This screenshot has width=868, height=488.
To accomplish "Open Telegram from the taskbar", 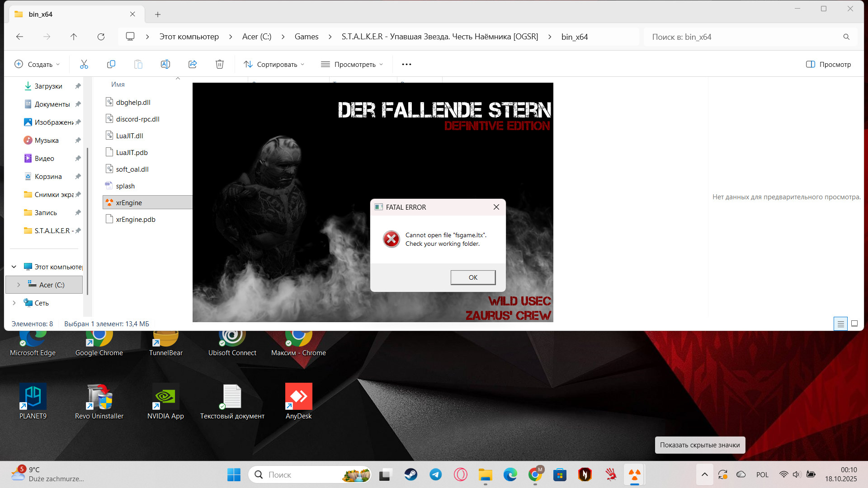I will coord(435,474).
